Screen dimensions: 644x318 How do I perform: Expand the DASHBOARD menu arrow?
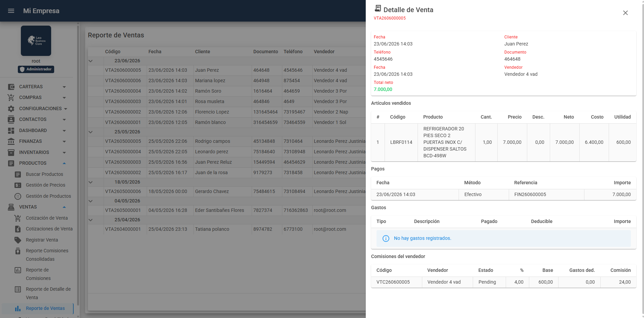(64, 131)
